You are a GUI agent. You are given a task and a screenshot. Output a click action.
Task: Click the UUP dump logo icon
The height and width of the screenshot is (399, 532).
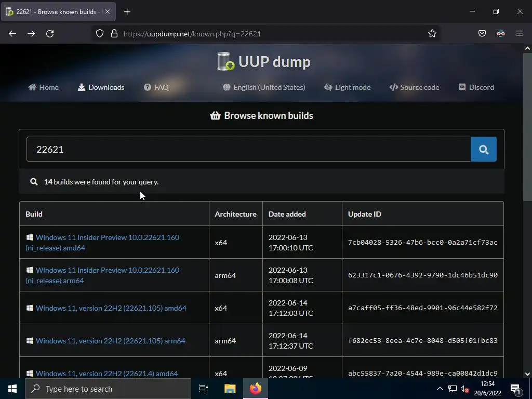click(x=225, y=61)
